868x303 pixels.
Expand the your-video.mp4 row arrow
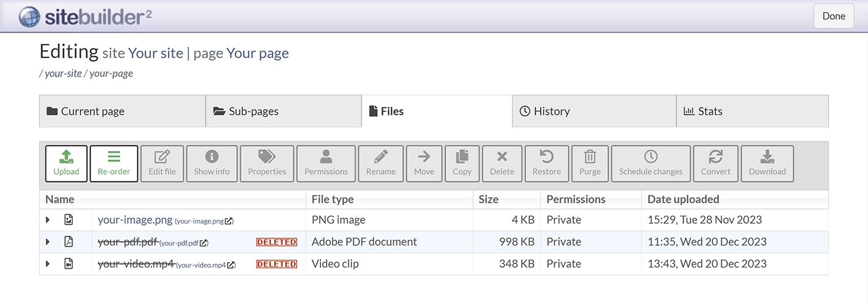coord(48,264)
